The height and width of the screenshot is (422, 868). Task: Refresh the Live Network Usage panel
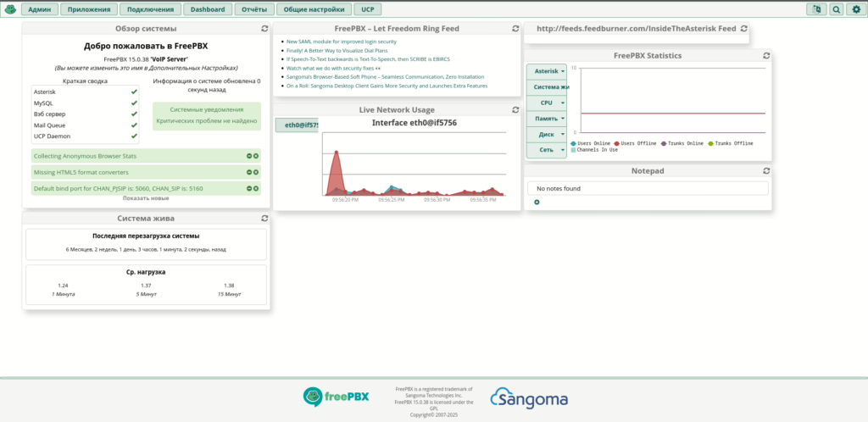(x=515, y=109)
